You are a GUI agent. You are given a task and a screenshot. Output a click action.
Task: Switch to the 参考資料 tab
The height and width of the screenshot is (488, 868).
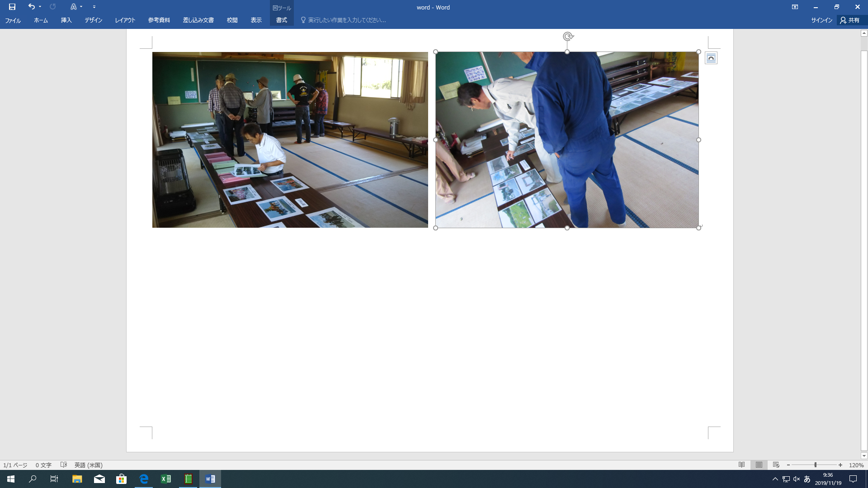click(159, 20)
